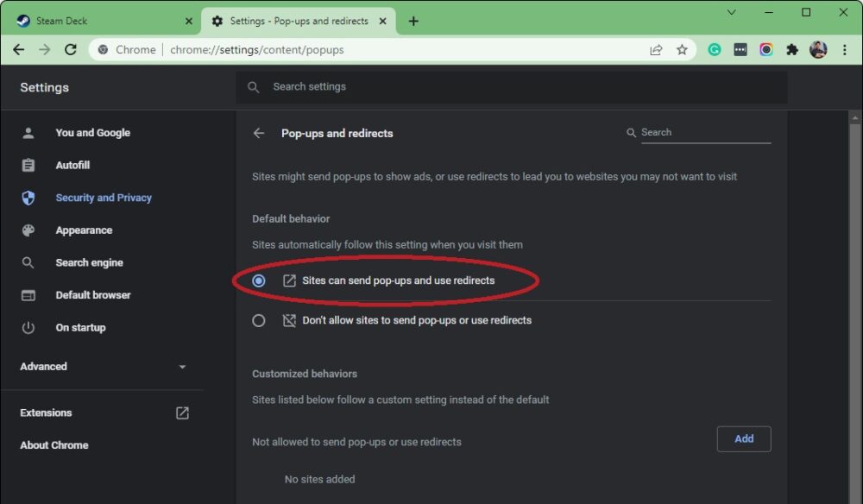Click the Add button for not-allowed sites

tap(743, 439)
